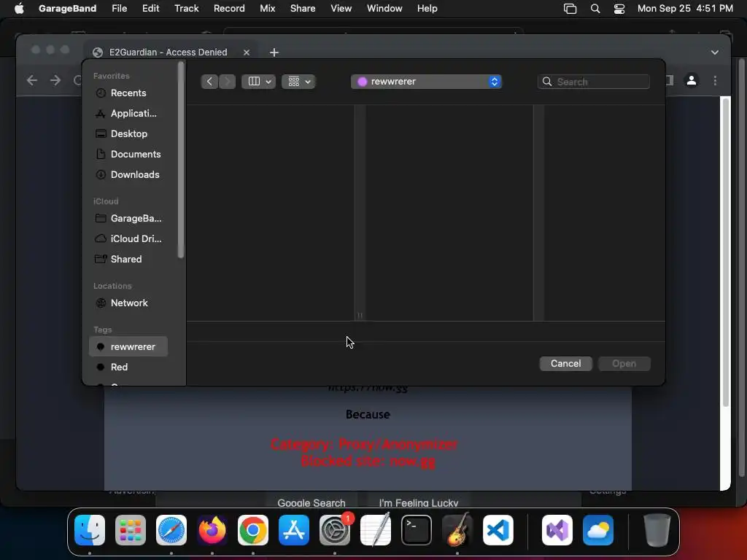Click the browser page vertical scrollbar
The height and width of the screenshot is (560, 747).
click(x=726, y=252)
